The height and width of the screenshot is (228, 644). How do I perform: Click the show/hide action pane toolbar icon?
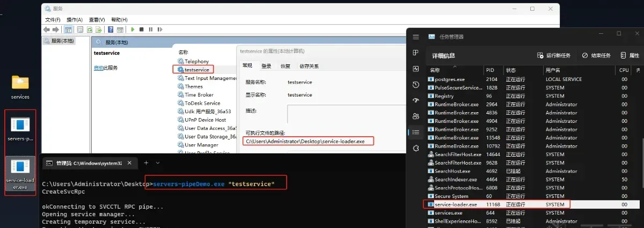(120, 30)
